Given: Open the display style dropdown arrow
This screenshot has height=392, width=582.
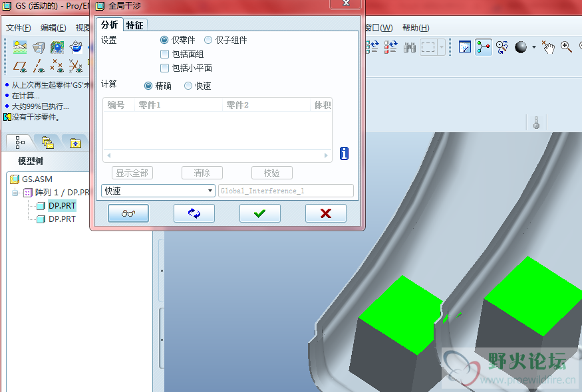Looking at the screenshot, I should 533,47.
